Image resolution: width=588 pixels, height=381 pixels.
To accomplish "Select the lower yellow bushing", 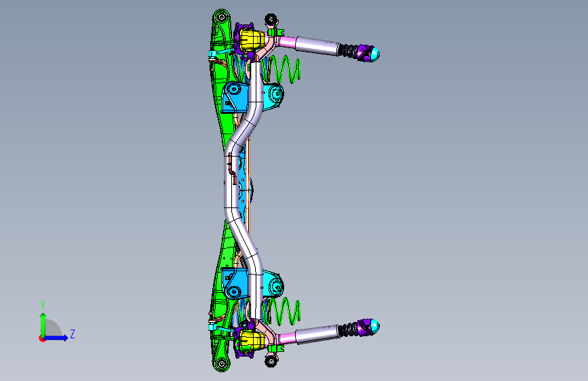I will tap(252, 340).
